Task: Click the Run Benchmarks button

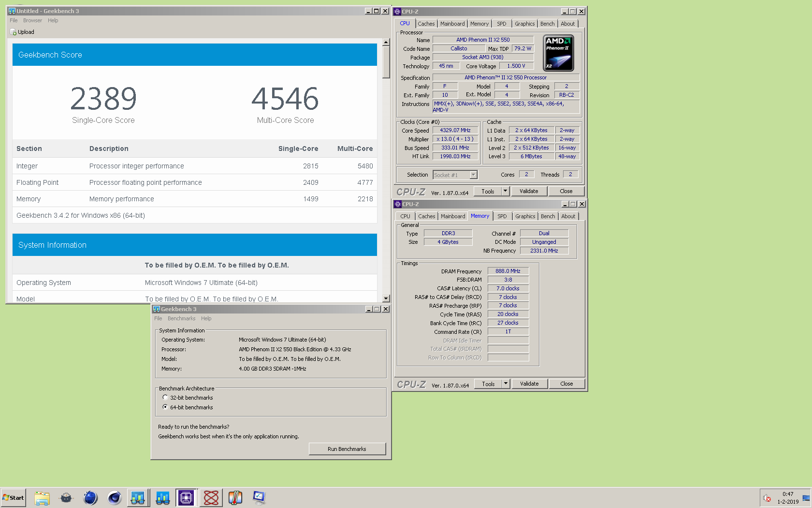Action: pyautogui.click(x=347, y=449)
